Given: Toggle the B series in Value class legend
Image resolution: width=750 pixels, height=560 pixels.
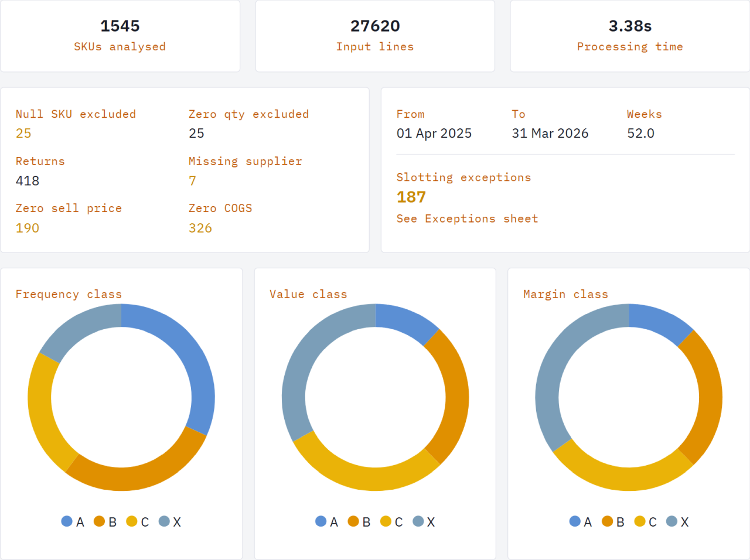Looking at the screenshot, I should (x=353, y=521).
